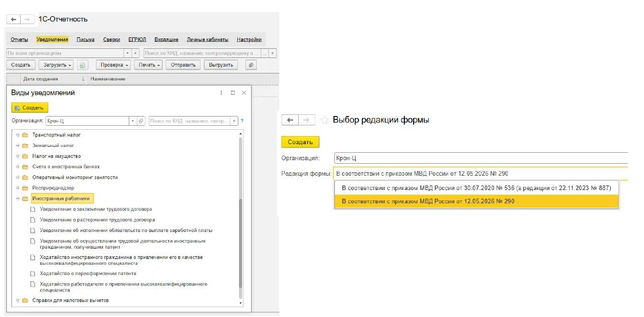Image resolution: width=644 pixels, height=317 pixels.
Task: Expand Счета в иностранных банках folder
Action: point(18,167)
